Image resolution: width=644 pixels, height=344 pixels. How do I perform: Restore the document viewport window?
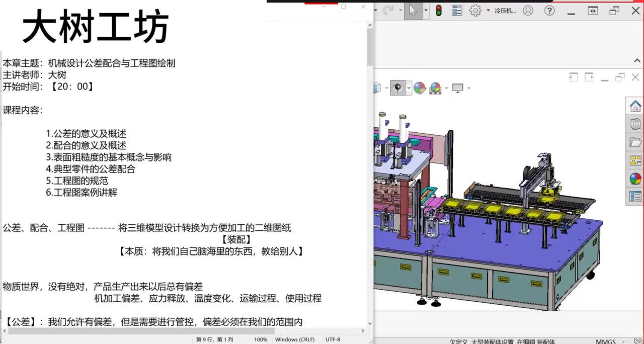pos(620,77)
